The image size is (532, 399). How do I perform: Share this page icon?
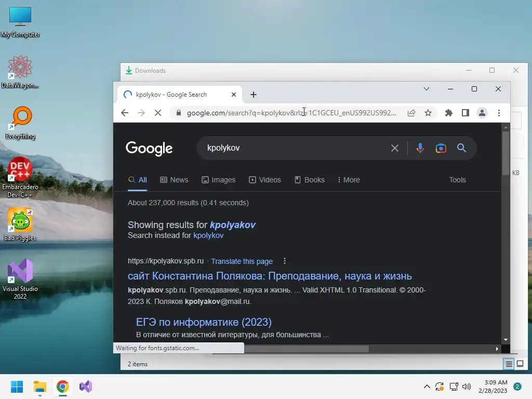pyautogui.click(x=411, y=113)
